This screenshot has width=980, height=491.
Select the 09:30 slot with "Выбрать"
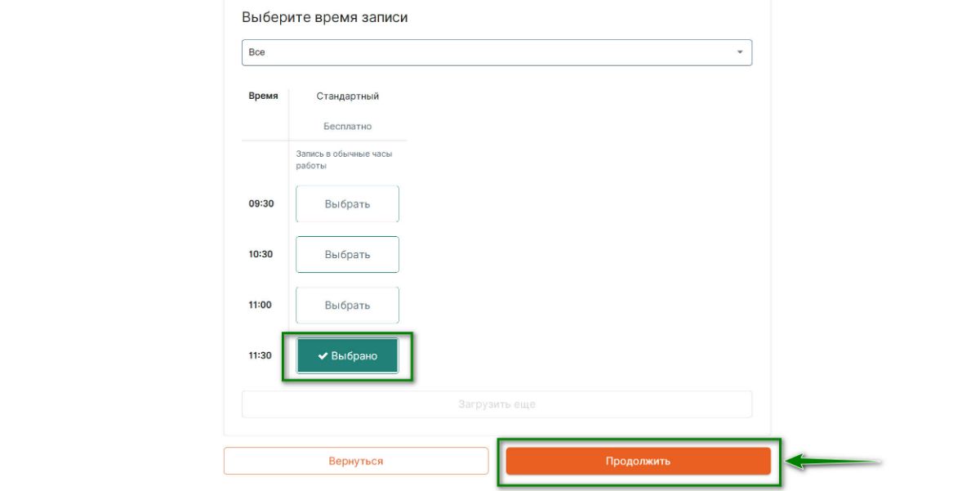pos(347,204)
